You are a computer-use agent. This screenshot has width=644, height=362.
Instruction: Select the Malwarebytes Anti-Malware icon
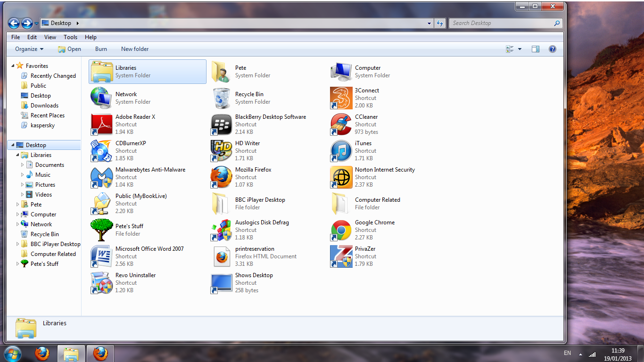tap(101, 177)
